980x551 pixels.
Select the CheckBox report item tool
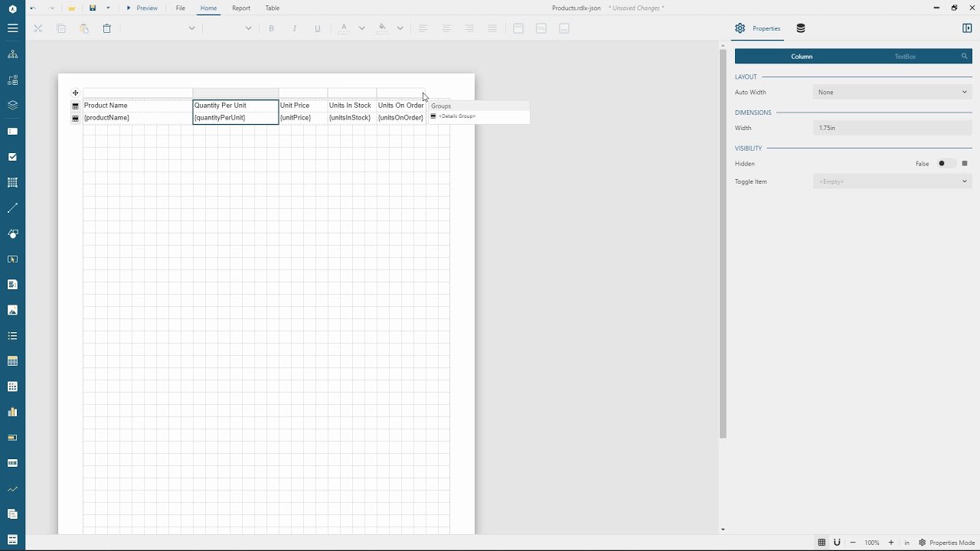click(12, 157)
